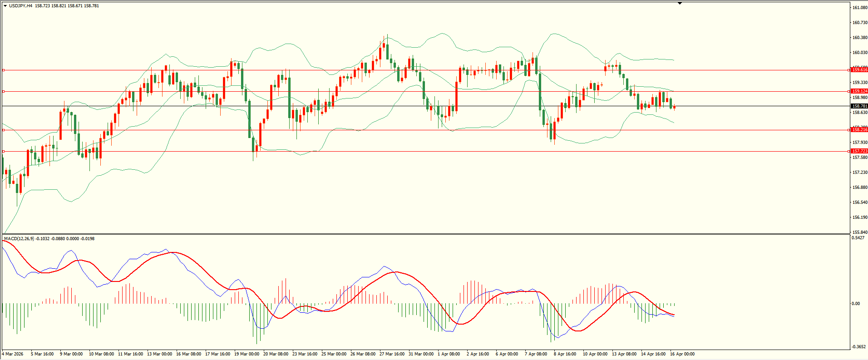
Task: Click the USDJPY,H4 chart title text
Action: pyautogui.click(x=20, y=6)
